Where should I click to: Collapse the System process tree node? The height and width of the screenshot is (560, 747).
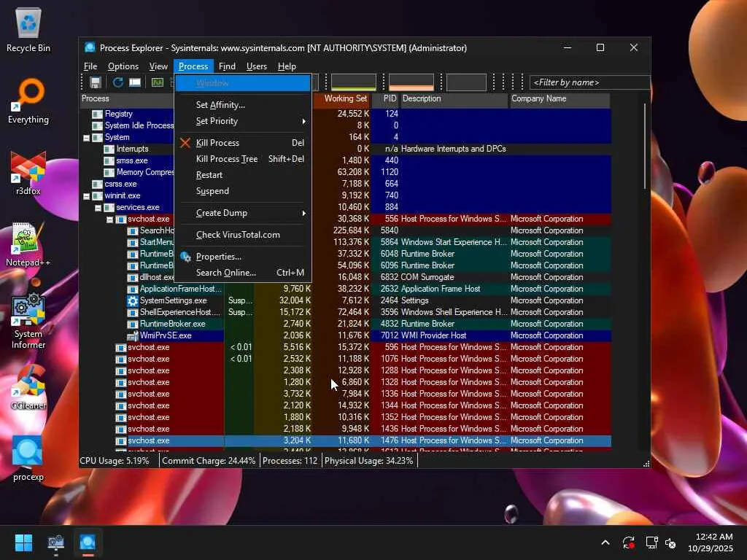pos(86,138)
